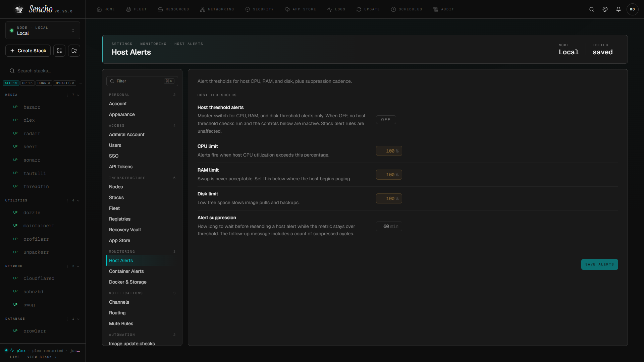Open the theme palette icon

coord(605,9)
